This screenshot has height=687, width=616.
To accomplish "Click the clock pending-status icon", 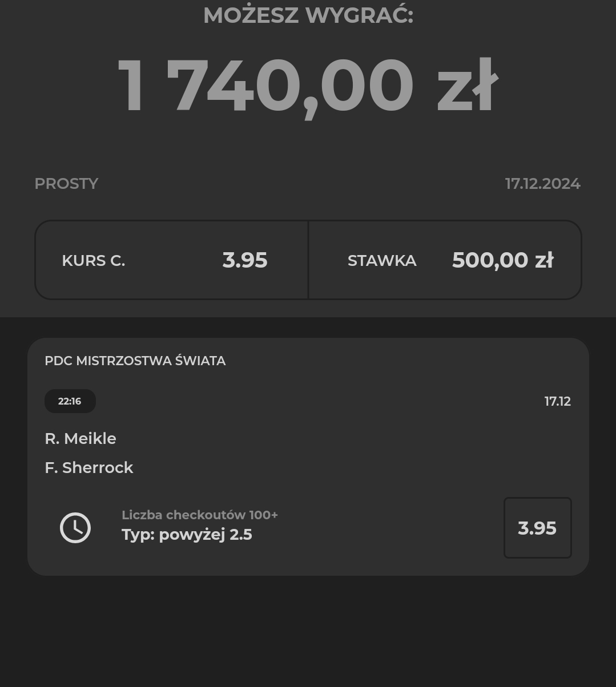I will point(75,528).
